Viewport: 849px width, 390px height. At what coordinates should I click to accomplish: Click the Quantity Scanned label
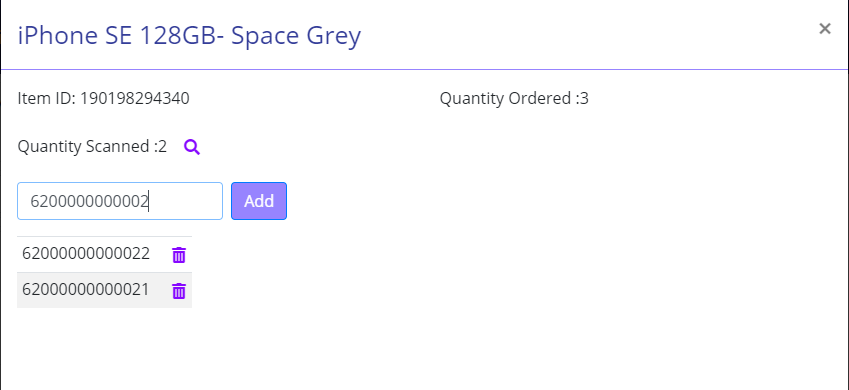pyautogui.click(x=86, y=146)
